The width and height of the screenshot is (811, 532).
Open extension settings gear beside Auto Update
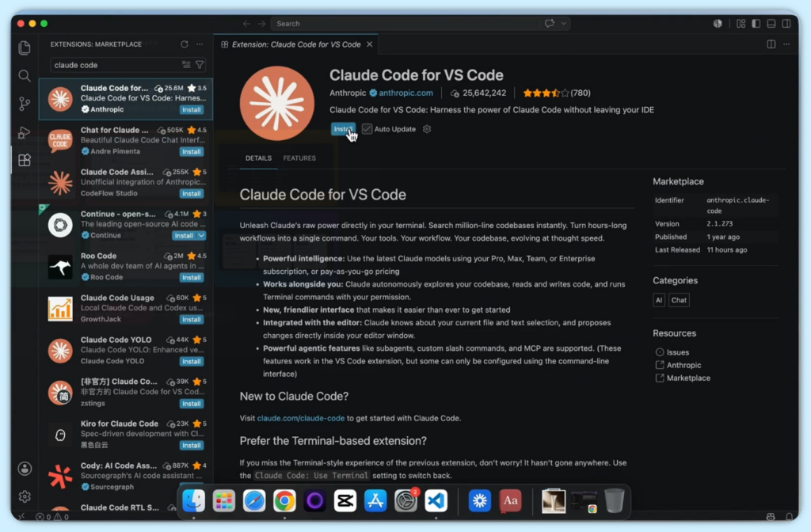(427, 129)
